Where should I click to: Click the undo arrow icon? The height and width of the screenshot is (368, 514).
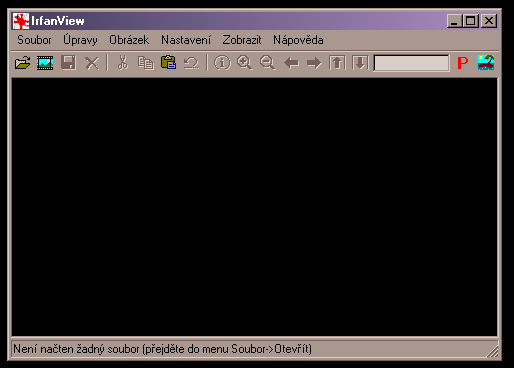[191, 63]
